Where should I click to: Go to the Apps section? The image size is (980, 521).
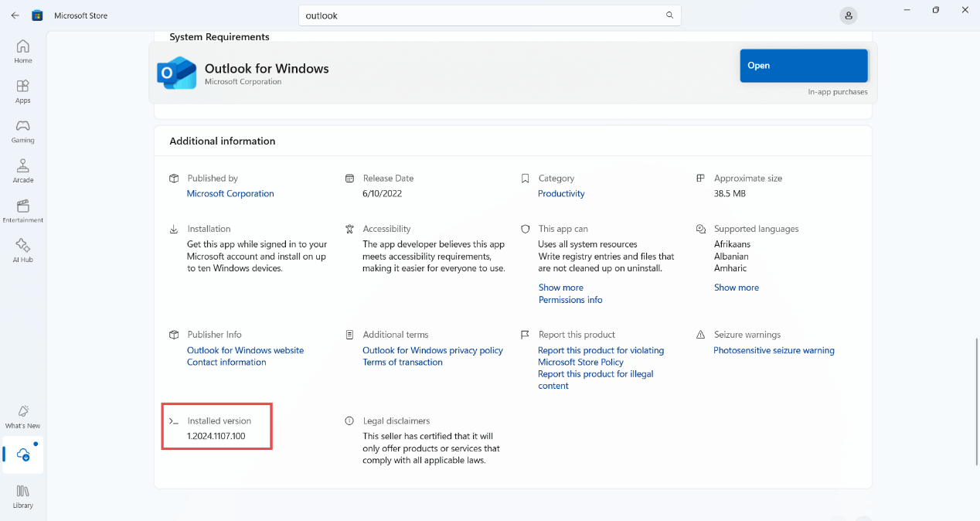click(23, 91)
